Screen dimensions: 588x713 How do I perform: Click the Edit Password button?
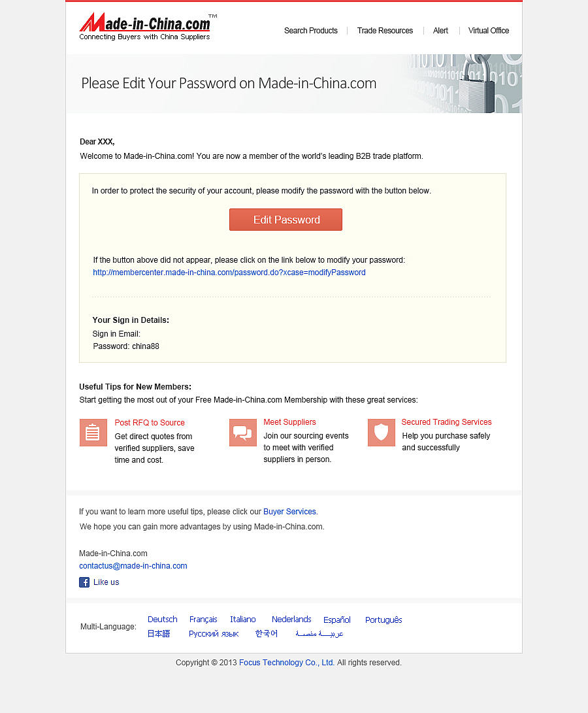(x=286, y=220)
